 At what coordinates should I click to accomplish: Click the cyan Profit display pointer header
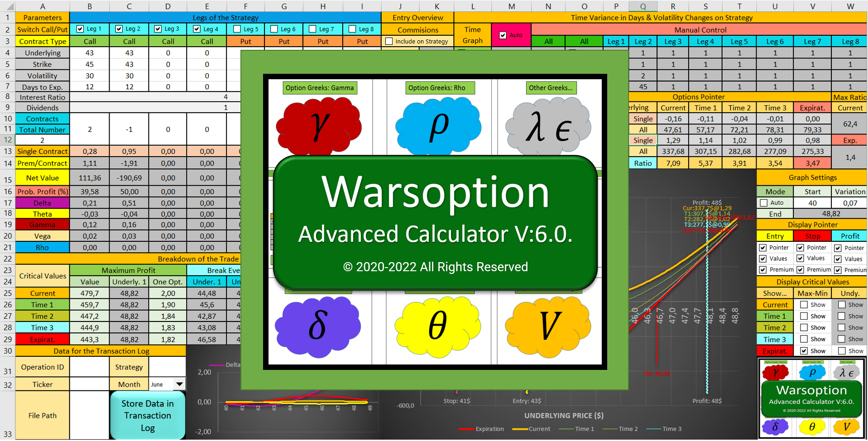tap(850, 236)
